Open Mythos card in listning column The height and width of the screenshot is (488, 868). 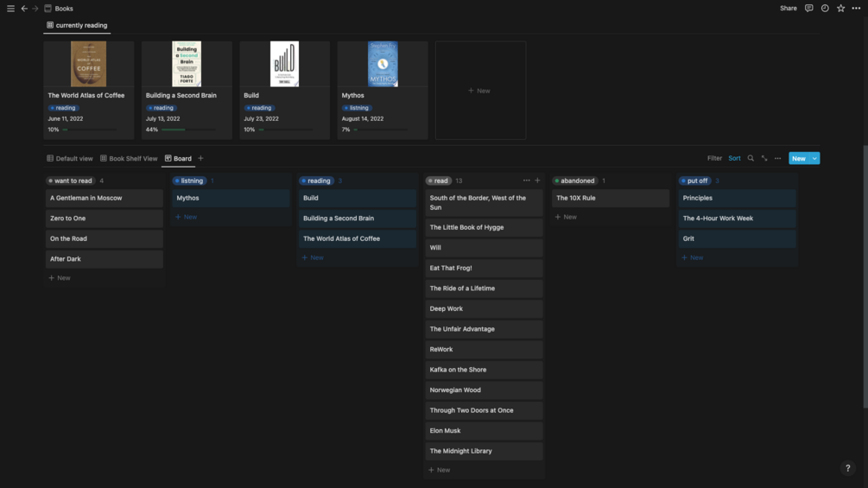point(231,198)
